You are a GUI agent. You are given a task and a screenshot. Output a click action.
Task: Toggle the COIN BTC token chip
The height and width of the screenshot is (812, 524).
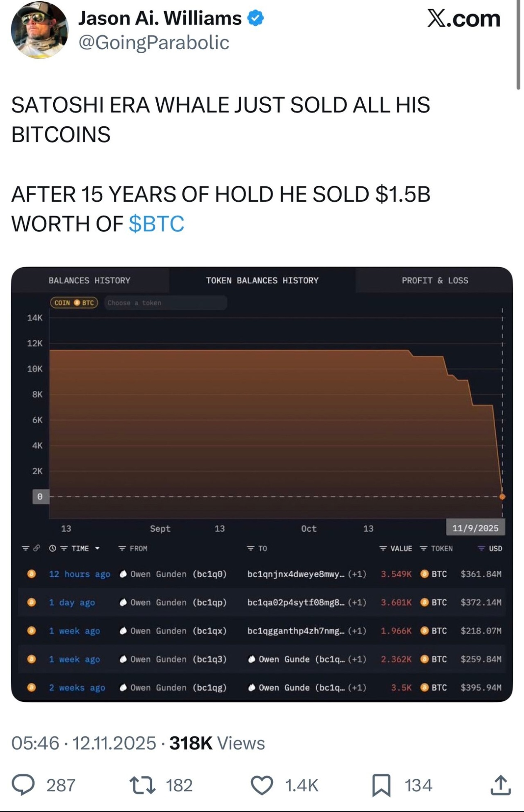pos(74,303)
